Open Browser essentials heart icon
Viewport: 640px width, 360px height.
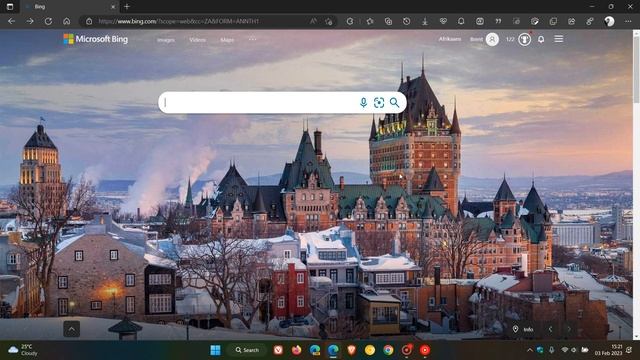[443, 21]
